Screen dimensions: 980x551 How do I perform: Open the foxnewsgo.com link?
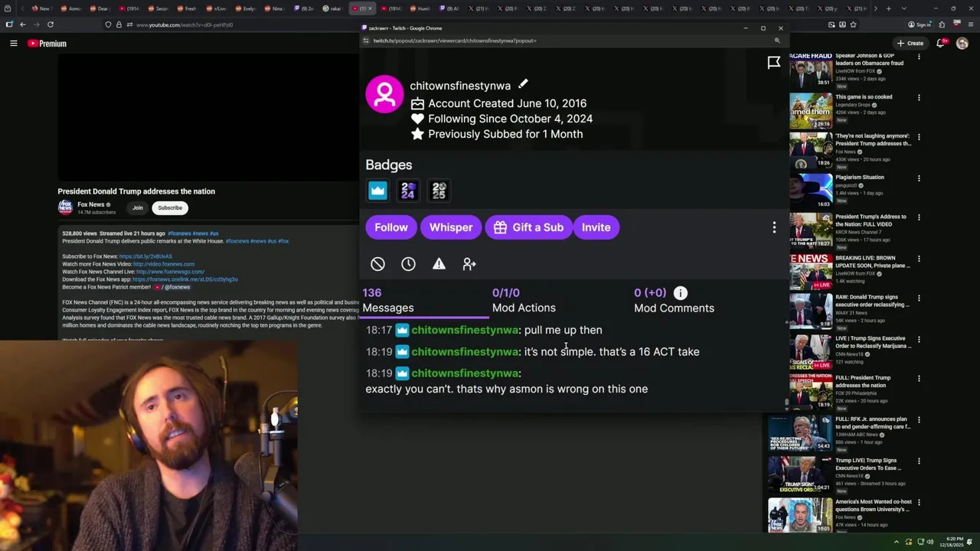pos(170,272)
